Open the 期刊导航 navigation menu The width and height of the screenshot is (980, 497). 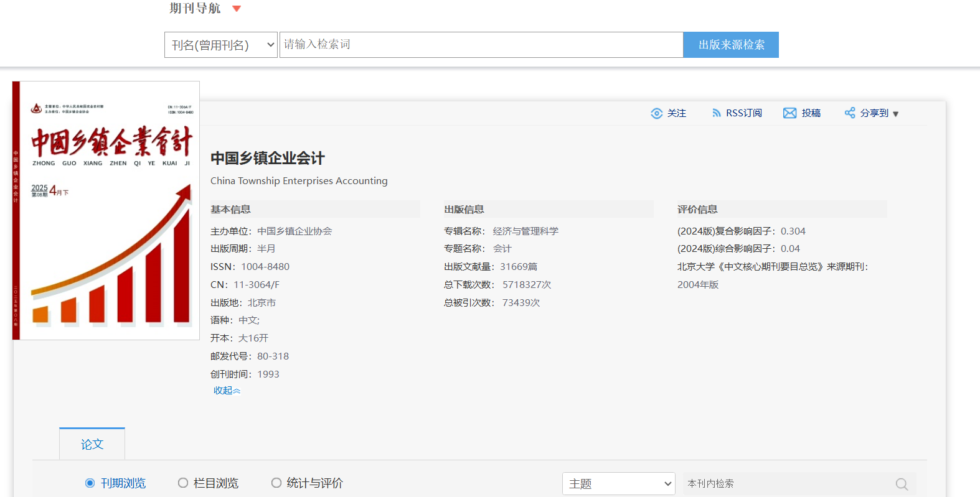pyautogui.click(x=195, y=9)
